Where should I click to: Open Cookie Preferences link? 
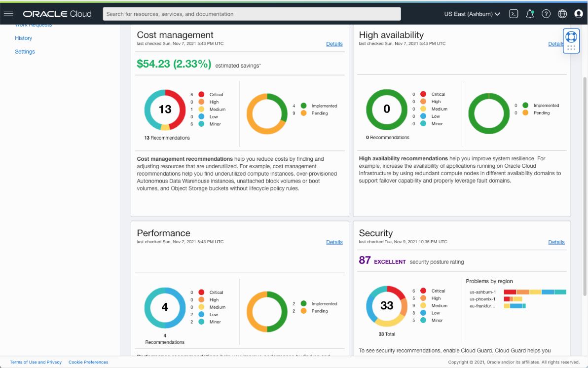88,362
